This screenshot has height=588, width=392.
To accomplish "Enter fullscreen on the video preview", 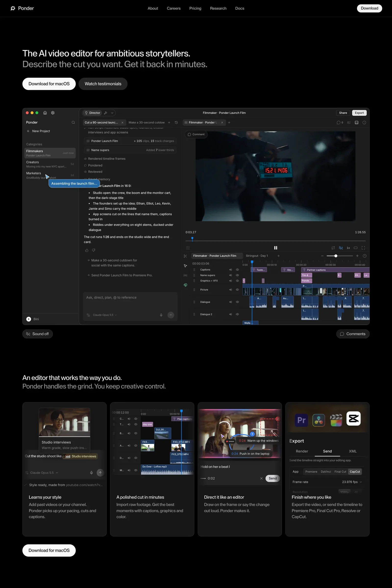I will coord(363,248).
